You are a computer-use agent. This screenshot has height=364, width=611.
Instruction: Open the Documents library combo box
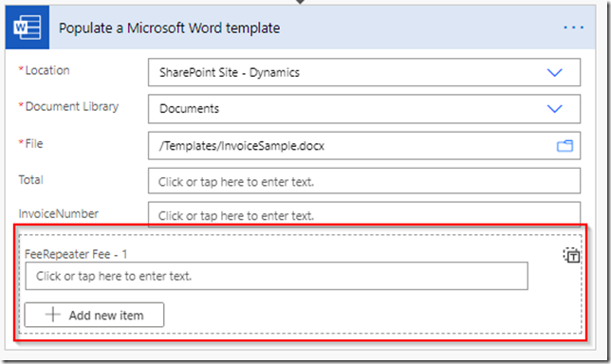364,109
